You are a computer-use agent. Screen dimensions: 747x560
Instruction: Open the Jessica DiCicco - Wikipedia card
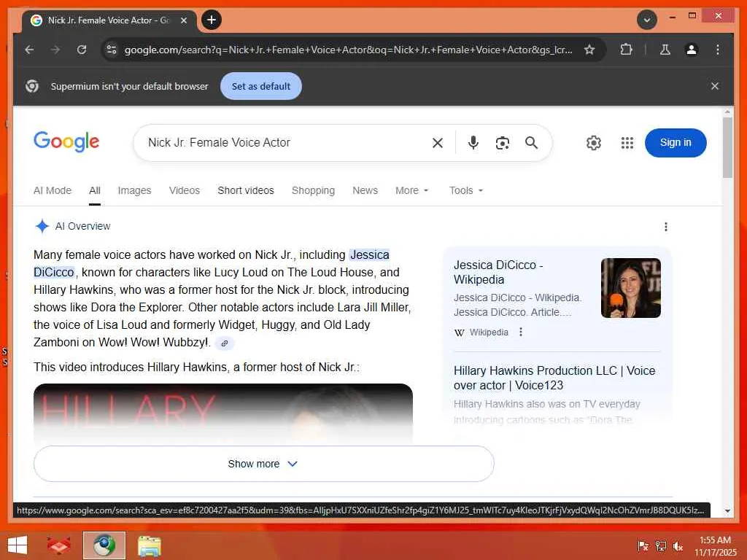(x=498, y=272)
